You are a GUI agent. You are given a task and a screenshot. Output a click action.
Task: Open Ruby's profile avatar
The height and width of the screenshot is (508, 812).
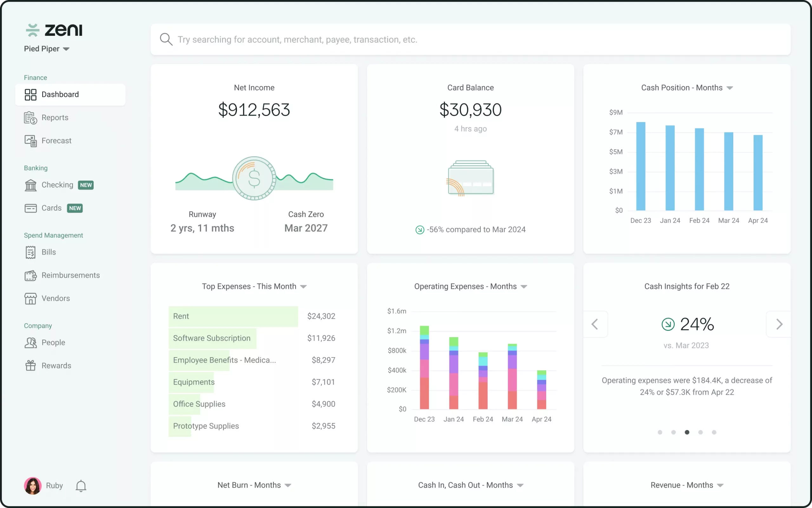click(33, 485)
